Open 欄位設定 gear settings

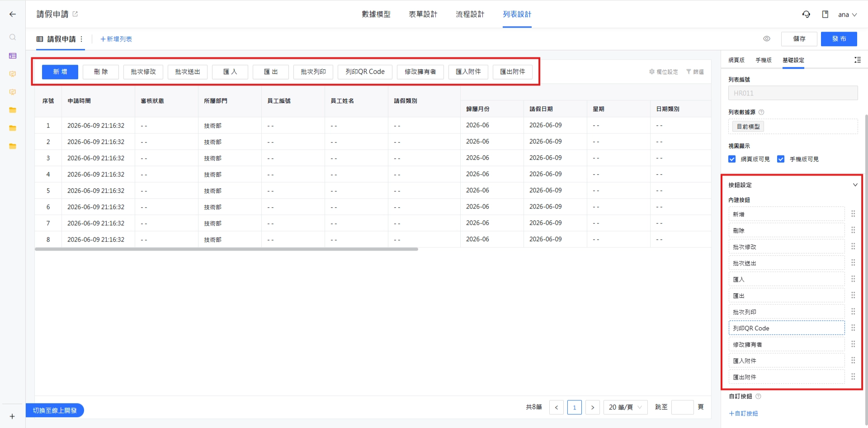pos(664,72)
